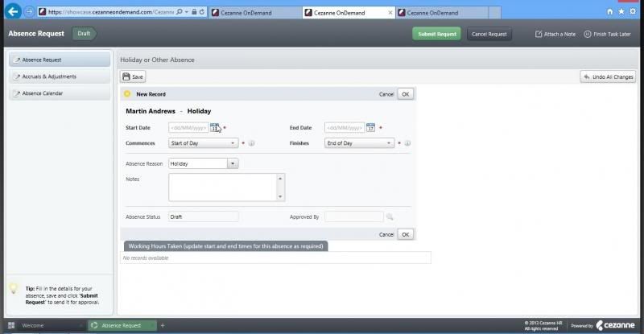Click the 'No records available' text
The image size is (644, 334).
[146, 258]
